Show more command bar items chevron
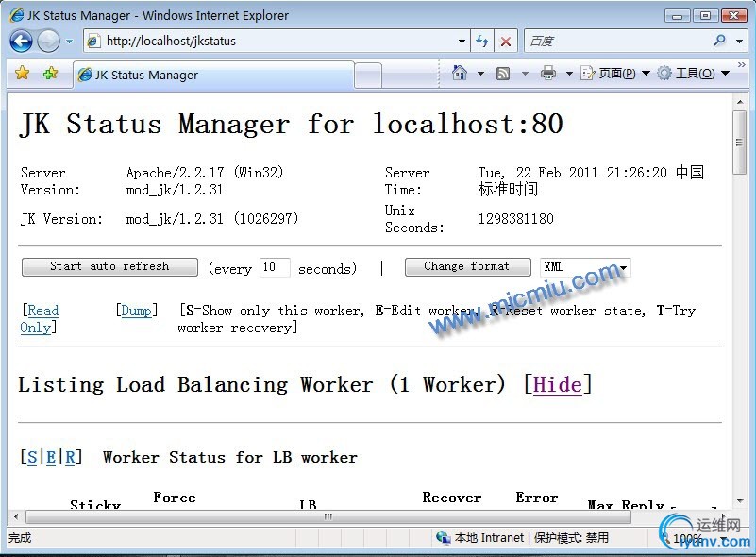This screenshot has width=756, height=557. (742, 64)
